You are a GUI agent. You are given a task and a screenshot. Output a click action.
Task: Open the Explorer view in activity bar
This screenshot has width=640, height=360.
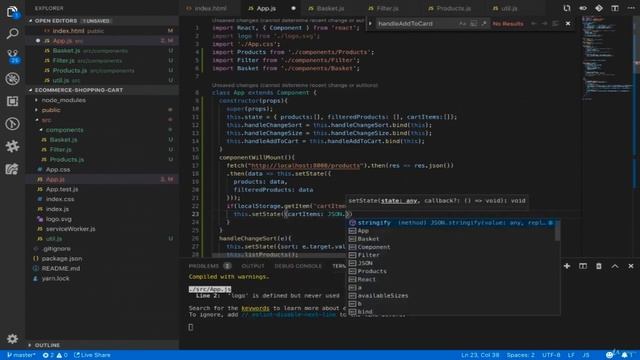pos(12,11)
